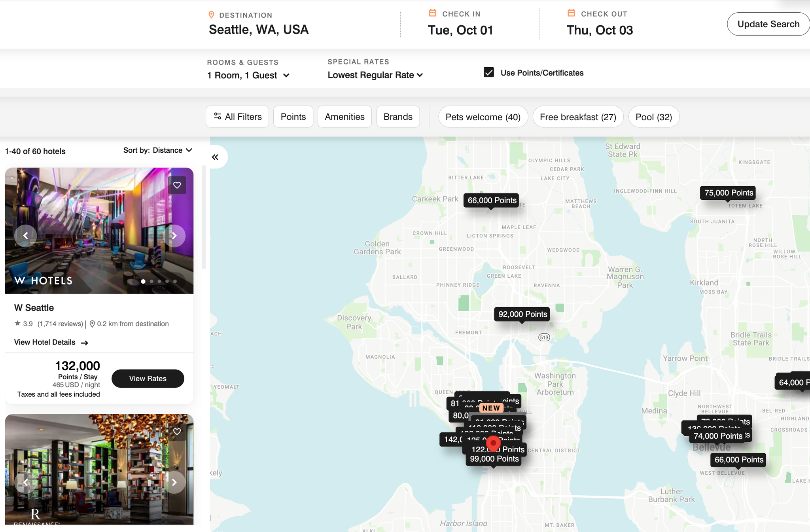The width and height of the screenshot is (810, 532).
Task: Change the Lowest Regular Rate option
Action: pos(375,75)
